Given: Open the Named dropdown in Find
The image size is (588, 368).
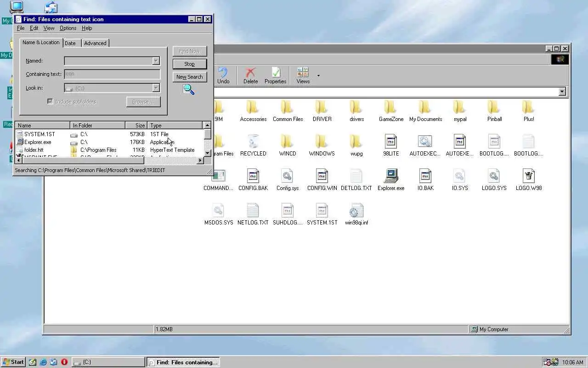Looking at the screenshot, I should pyautogui.click(x=156, y=61).
